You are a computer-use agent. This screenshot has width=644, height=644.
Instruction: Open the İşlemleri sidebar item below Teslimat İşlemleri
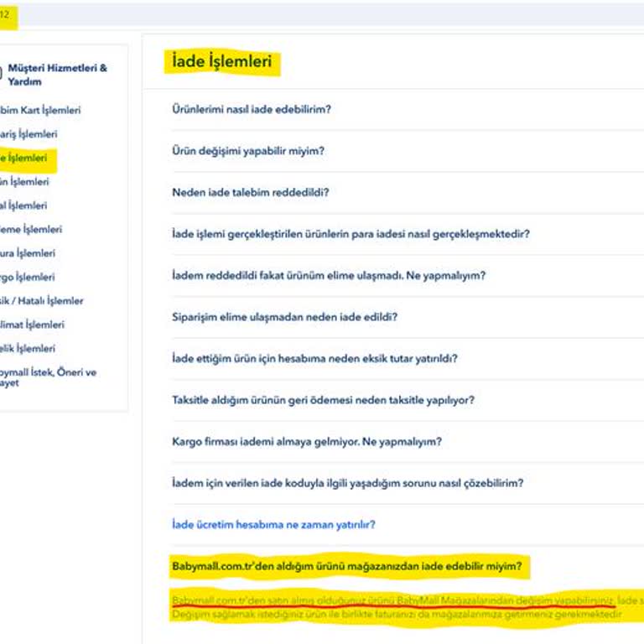(28, 348)
